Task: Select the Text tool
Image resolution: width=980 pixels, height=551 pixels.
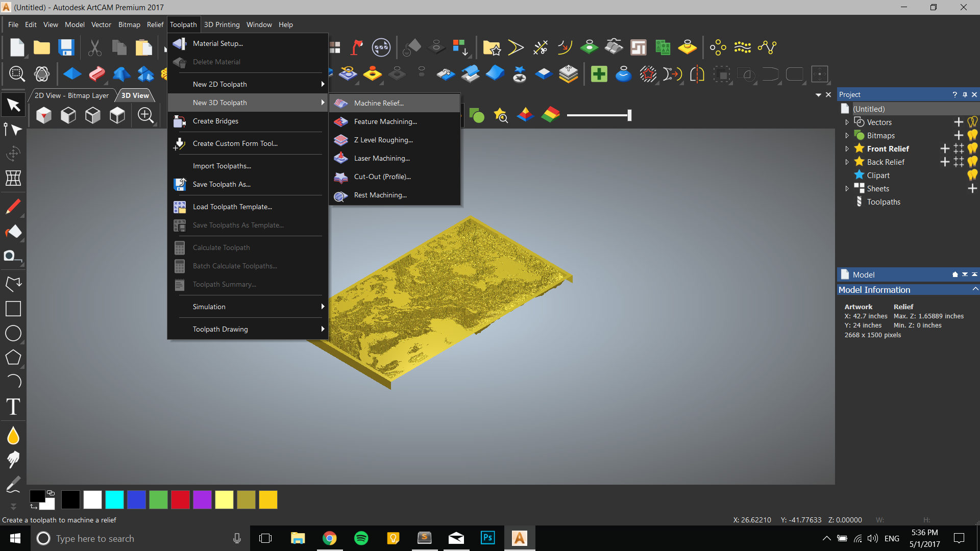Action: (13, 407)
